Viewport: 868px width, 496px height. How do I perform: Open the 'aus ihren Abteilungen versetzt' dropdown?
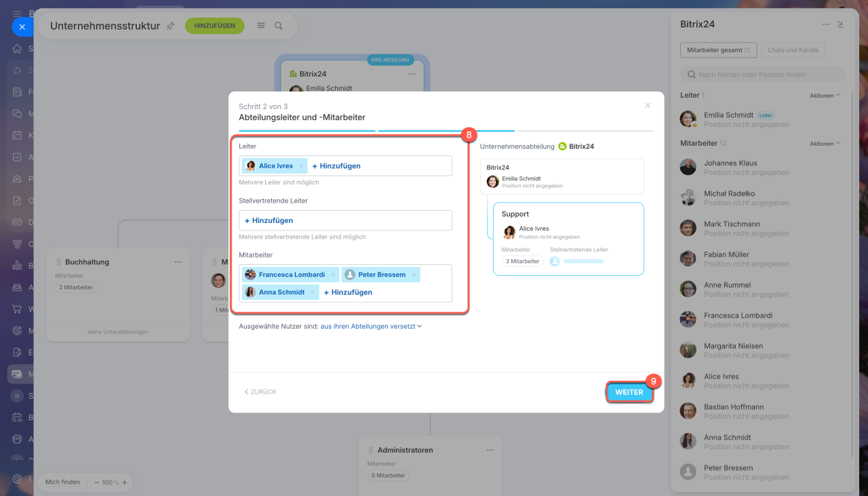tap(371, 326)
